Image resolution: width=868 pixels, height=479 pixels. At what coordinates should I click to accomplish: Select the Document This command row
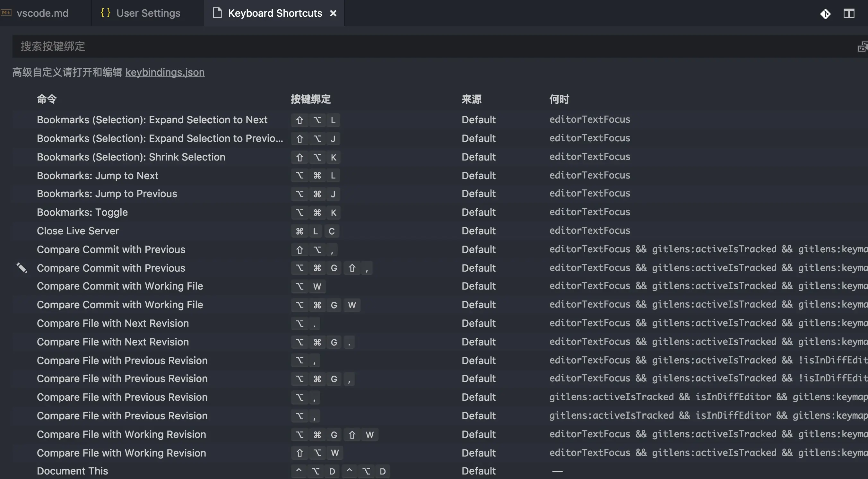click(73, 471)
